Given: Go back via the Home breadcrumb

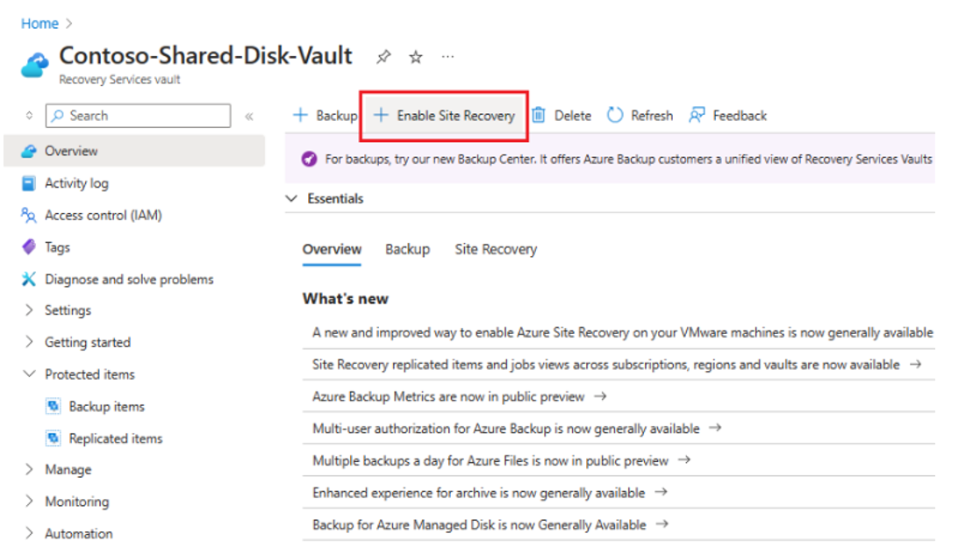Looking at the screenshot, I should (x=39, y=23).
